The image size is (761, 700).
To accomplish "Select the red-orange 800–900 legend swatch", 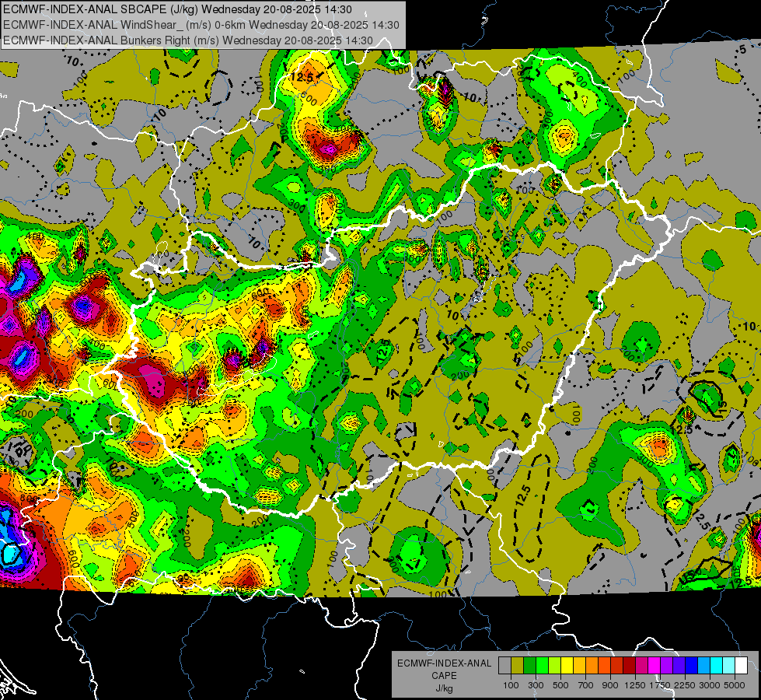I will [x=604, y=666].
